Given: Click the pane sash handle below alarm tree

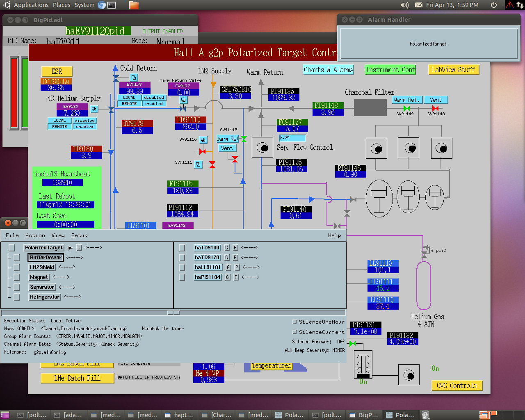Looking at the screenshot, I should 173,313.
